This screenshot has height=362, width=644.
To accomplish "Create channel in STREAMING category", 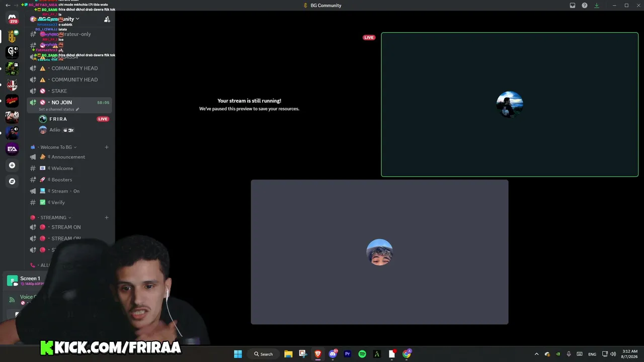I will (x=107, y=218).
